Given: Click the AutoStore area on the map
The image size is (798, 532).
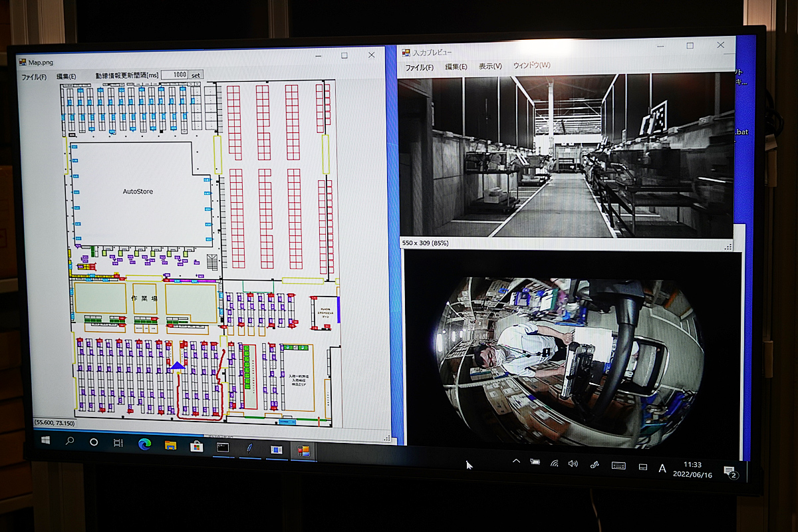Looking at the screenshot, I should click(138, 192).
